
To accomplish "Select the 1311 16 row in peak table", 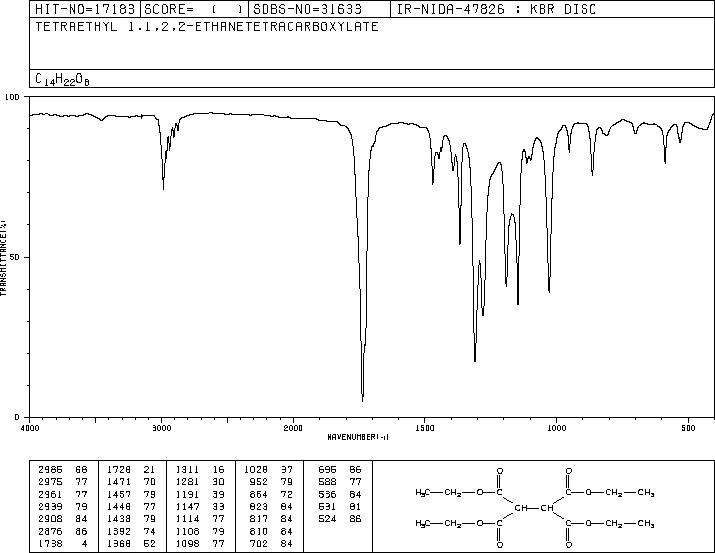I will point(200,470).
